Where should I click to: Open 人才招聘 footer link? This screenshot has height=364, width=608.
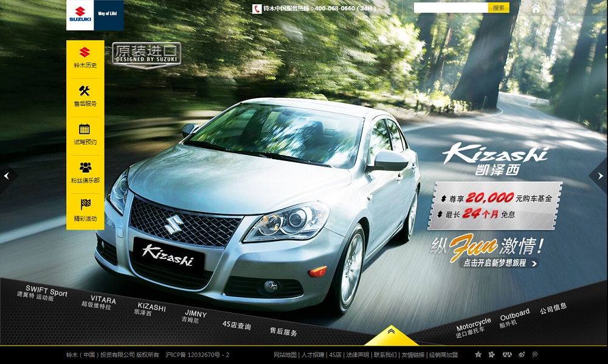[313, 355]
